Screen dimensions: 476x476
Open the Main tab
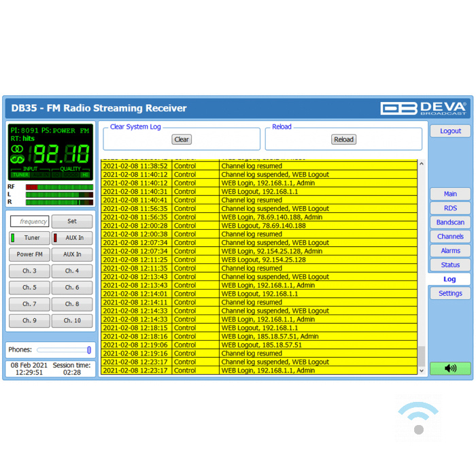pyautogui.click(x=450, y=194)
